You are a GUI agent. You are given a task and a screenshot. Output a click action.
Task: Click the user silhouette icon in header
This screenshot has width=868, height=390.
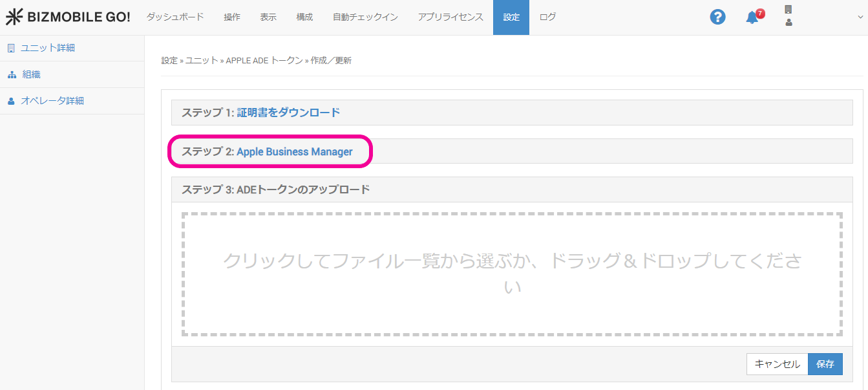click(x=788, y=23)
